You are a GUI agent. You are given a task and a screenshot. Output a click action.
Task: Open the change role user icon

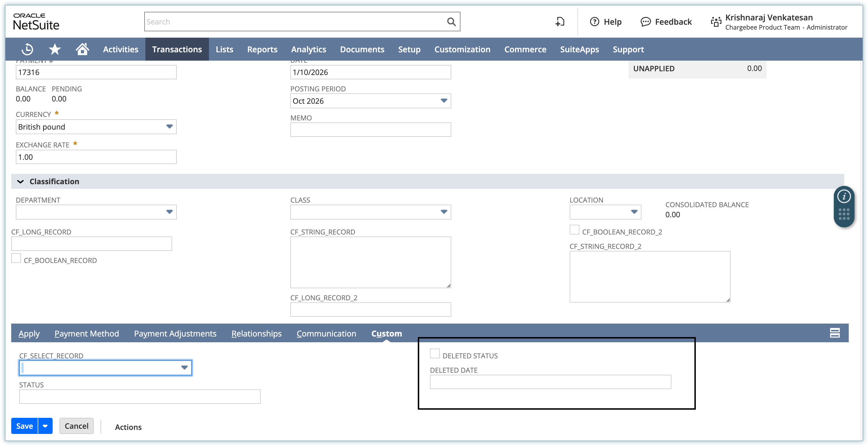pyautogui.click(x=716, y=22)
